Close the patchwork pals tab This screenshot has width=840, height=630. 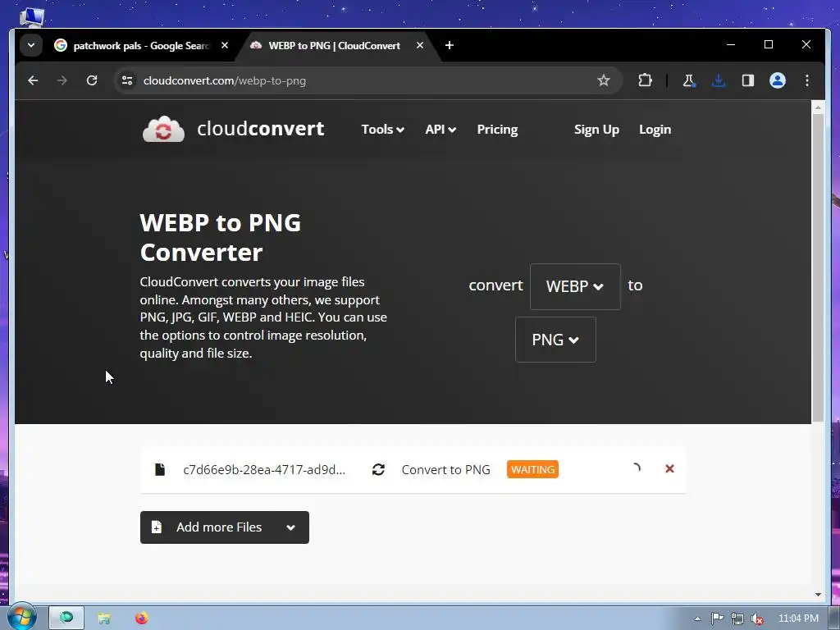point(225,46)
